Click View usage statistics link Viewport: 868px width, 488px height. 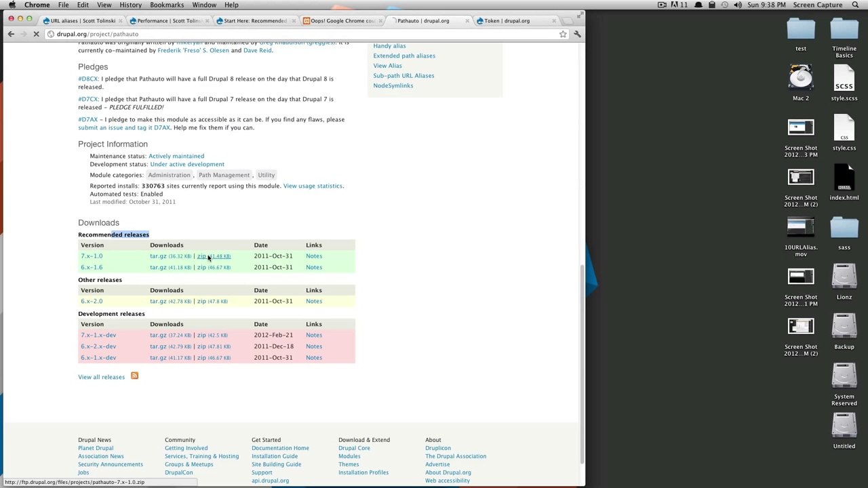(313, 186)
